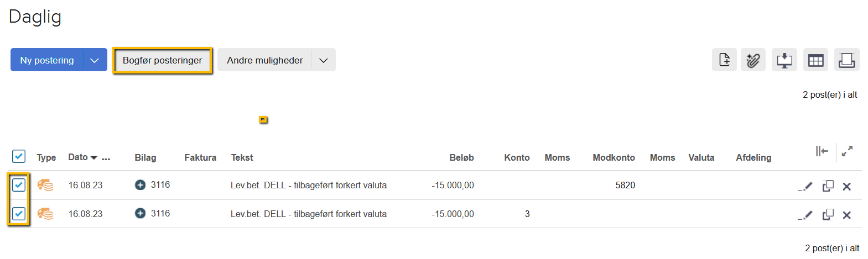Click the print icon in toolbar
This screenshot has height=259, width=868.
pos(846,60)
